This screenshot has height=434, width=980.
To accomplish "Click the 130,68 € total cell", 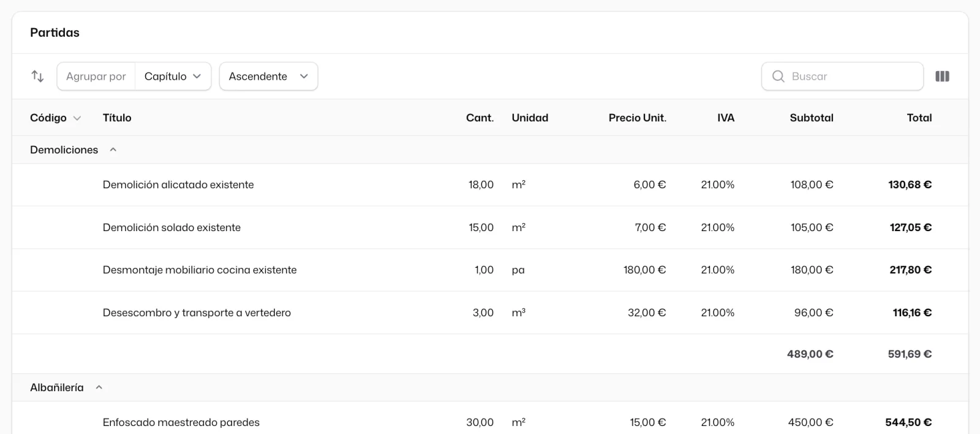I will (910, 185).
